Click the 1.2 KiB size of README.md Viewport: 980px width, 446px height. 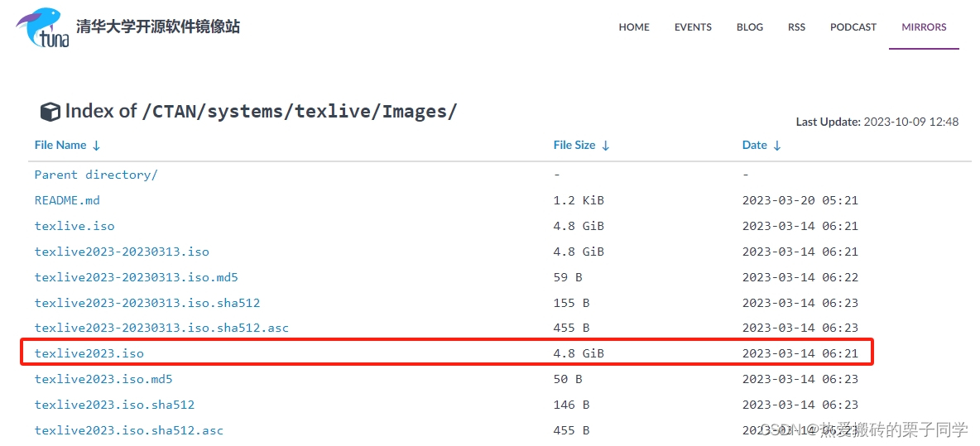579,200
